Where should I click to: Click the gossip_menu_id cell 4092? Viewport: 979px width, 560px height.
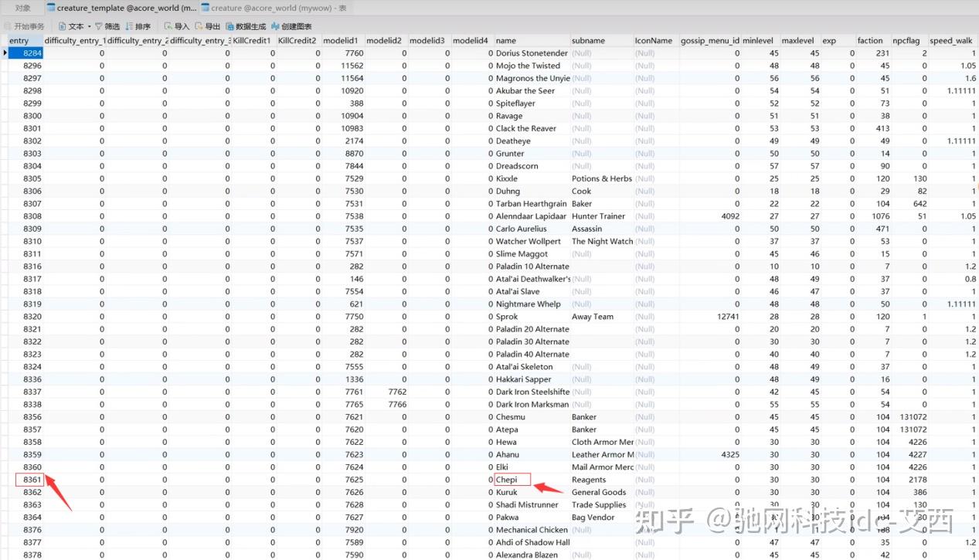click(729, 216)
